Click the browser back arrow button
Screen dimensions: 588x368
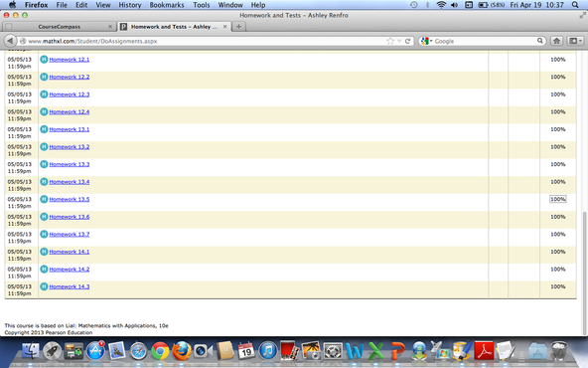click(10, 41)
